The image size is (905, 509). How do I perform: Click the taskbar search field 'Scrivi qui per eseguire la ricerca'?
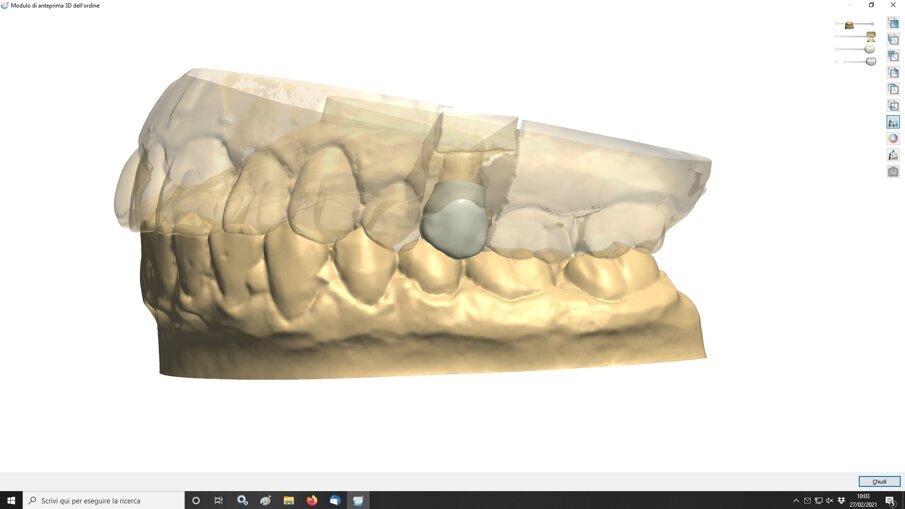click(104, 500)
